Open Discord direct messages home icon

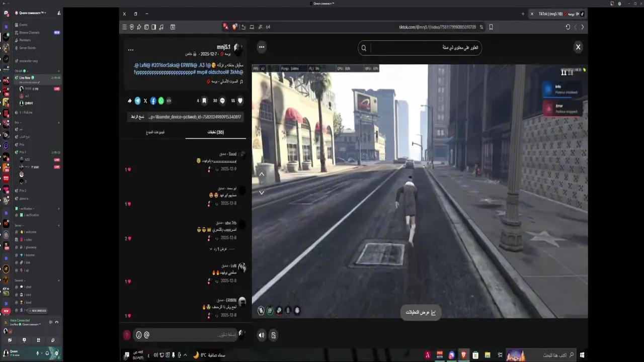6,14
